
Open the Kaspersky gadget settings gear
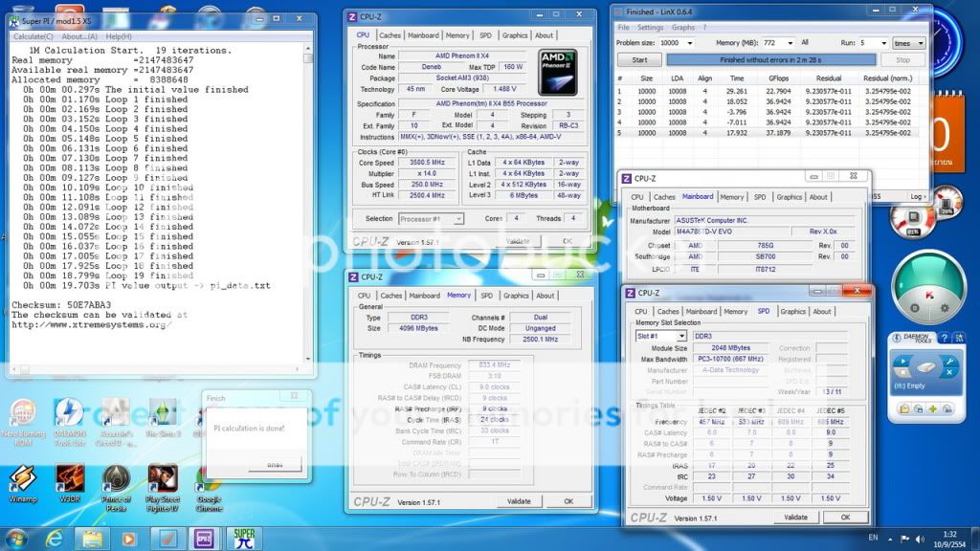click(944, 308)
